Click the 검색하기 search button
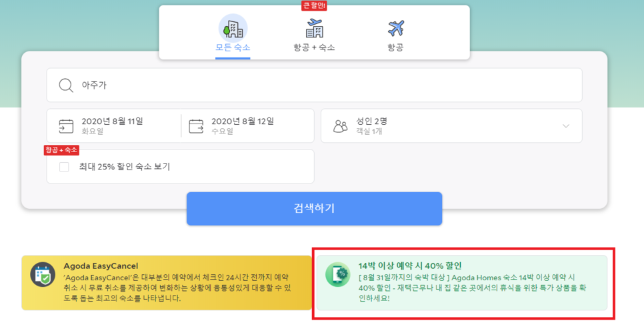This screenshot has width=644, height=335. click(x=314, y=208)
